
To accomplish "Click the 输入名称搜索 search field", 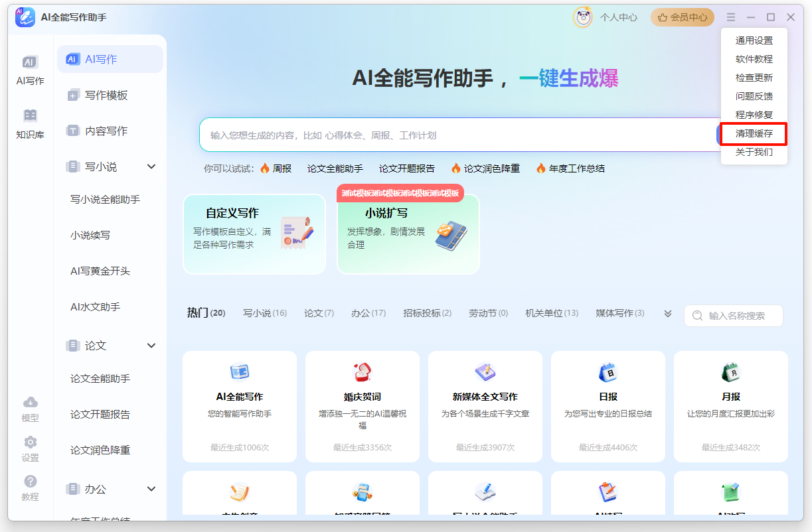I will pyautogui.click(x=734, y=316).
